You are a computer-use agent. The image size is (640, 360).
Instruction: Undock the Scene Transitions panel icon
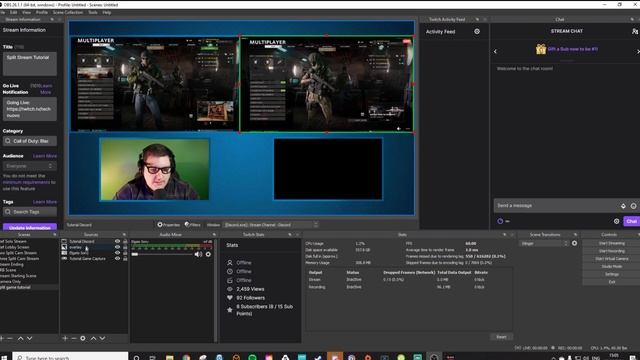(x=576, y=235)
